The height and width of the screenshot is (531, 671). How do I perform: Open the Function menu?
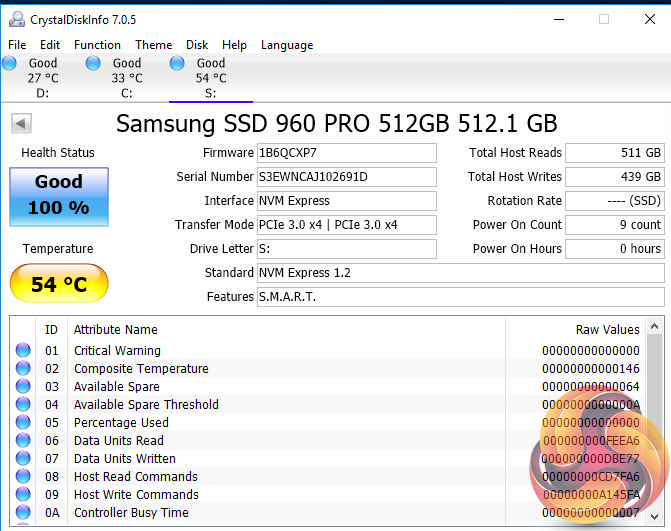tap(97, 45)
